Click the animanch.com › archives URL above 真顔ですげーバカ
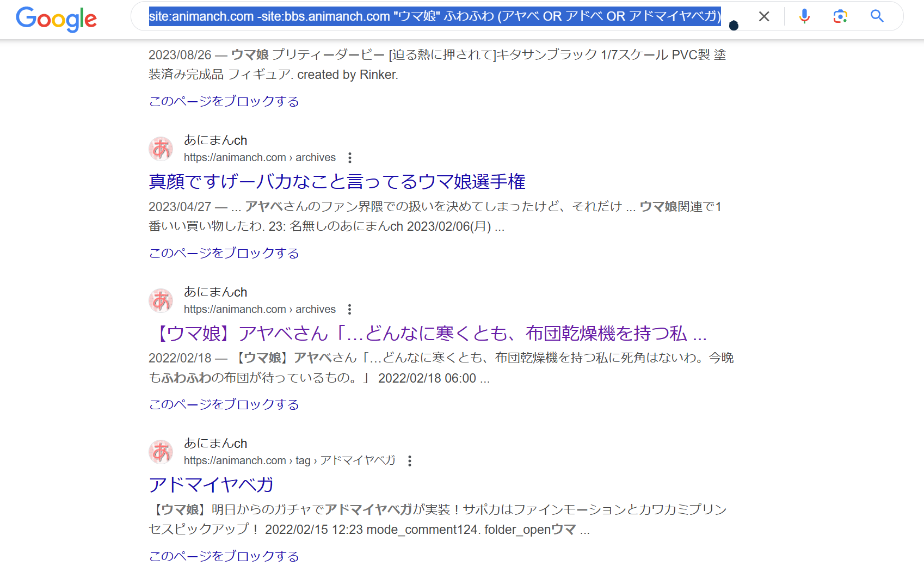 (260, 157)
